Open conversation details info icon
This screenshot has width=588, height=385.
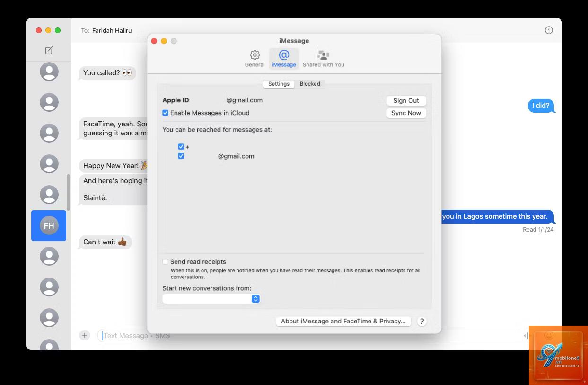click(x=549, y=30)
